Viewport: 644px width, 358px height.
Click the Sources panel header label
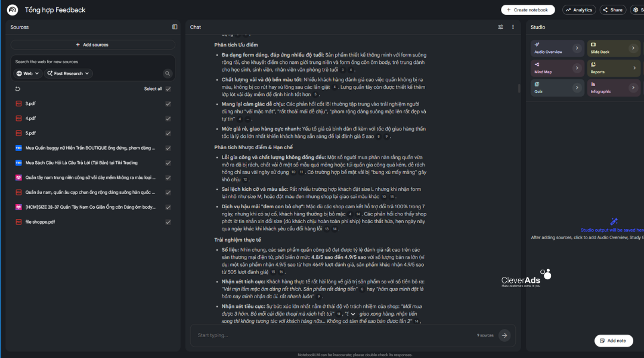click(x=19, y=27)
